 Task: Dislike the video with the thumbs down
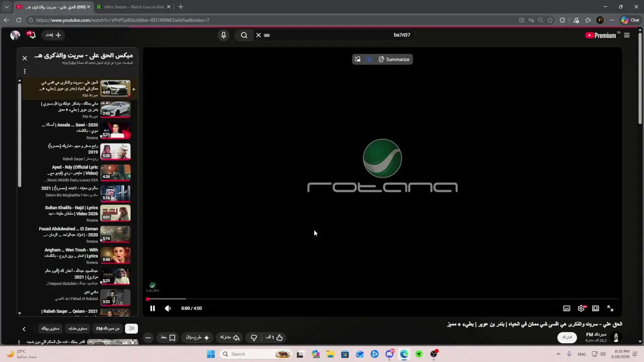(x=254, y=337)
